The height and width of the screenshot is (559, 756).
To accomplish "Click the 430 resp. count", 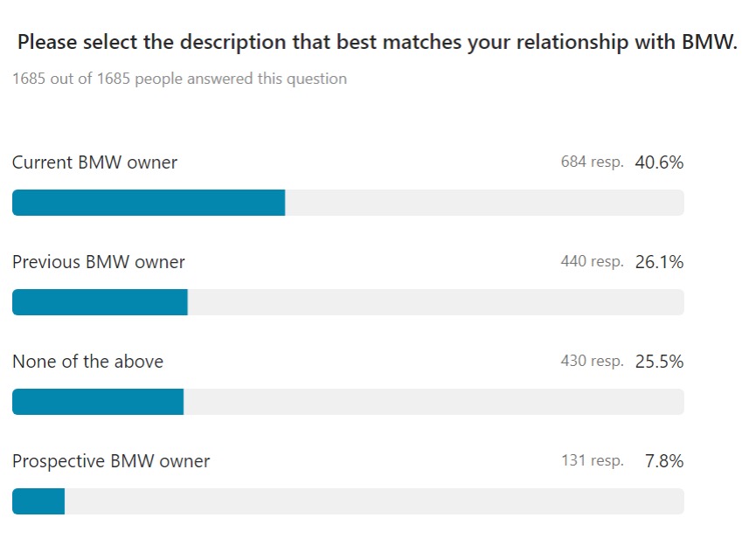I will [x=592, y=361].
